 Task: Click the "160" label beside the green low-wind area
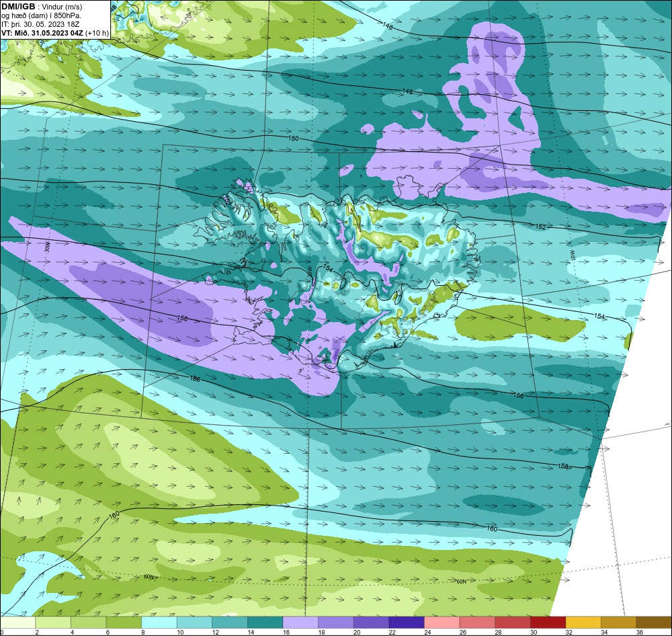coord(114,515)
